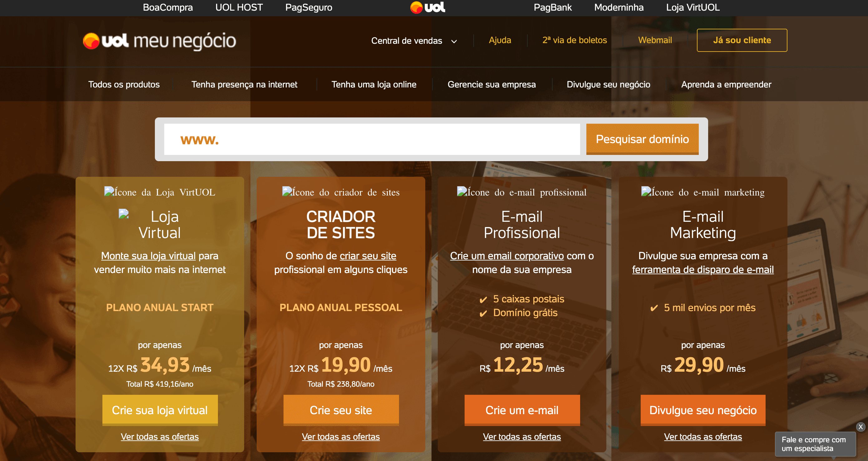868x461 pixels.
Task: Click the e-mail marketing icon image
Action: pyautogui.click(x=703, y=192)
